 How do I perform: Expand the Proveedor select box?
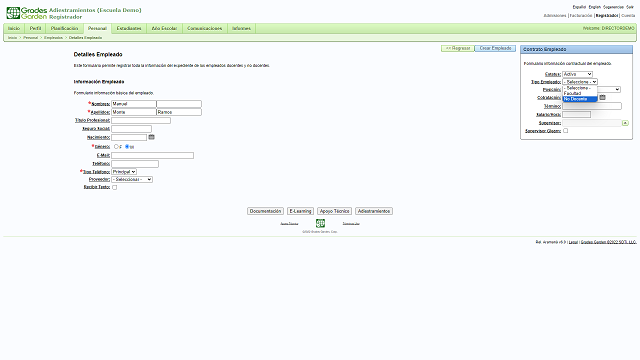click(x=132, y=179)
